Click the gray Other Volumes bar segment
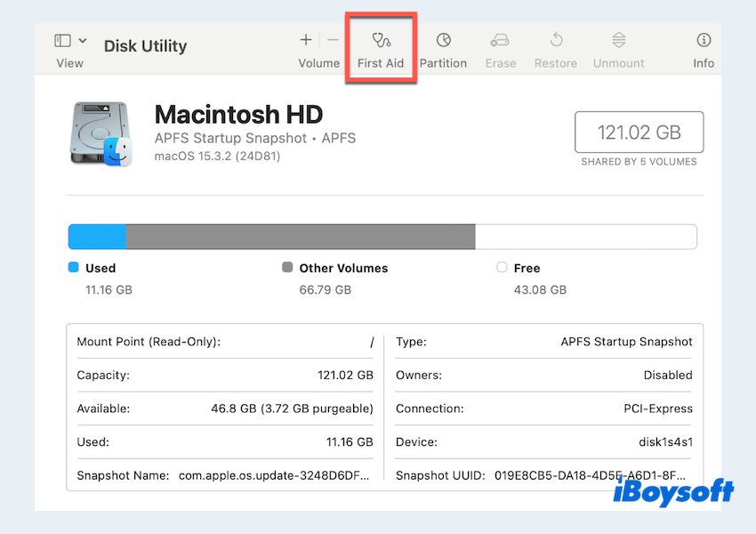 click(300, 237)
